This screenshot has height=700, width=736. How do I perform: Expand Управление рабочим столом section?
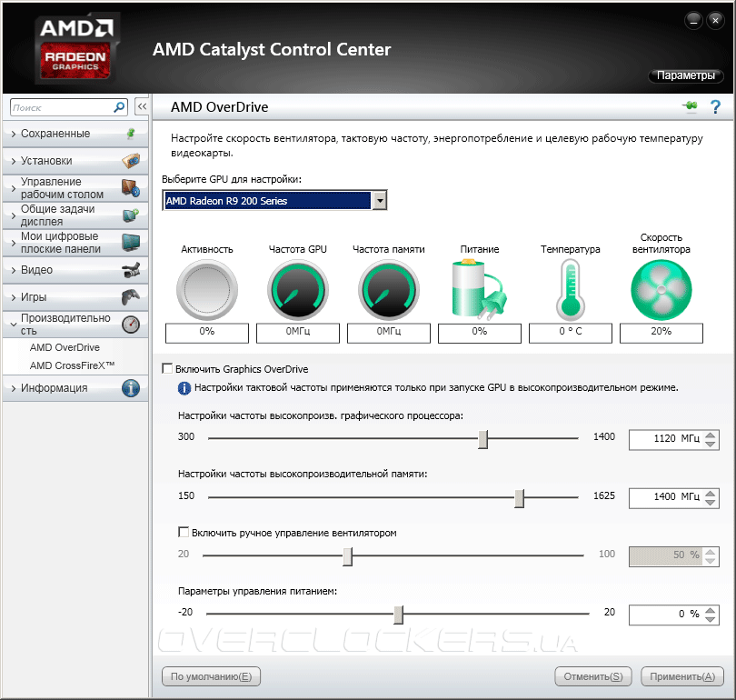(13, 188)
